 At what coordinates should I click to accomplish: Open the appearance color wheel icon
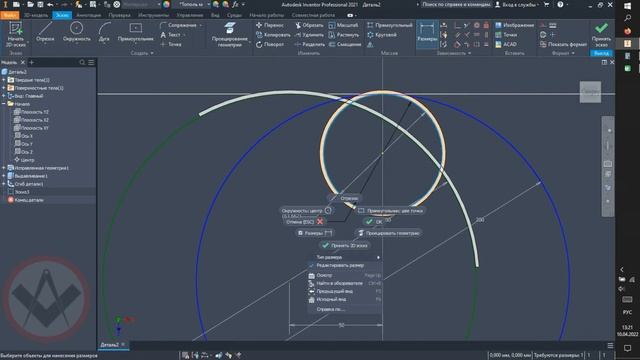pos(166,4)
